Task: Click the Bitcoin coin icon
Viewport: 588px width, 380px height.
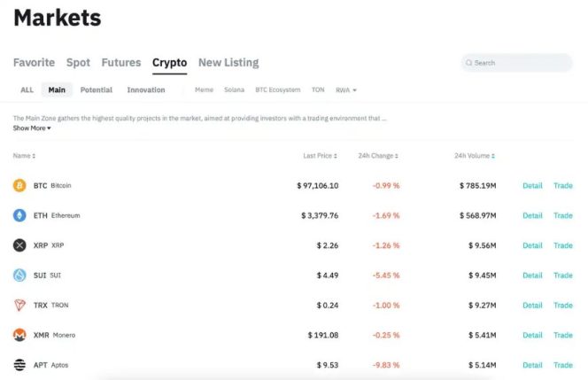Action: point(19,186)
